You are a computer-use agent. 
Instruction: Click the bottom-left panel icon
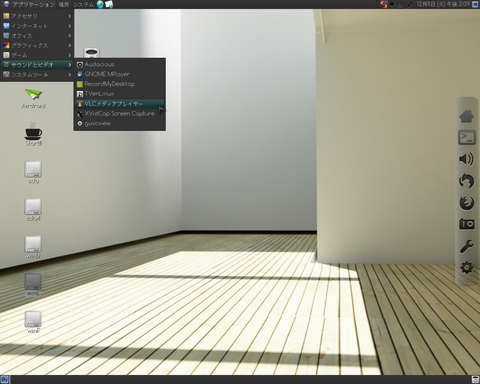[5, 380]
